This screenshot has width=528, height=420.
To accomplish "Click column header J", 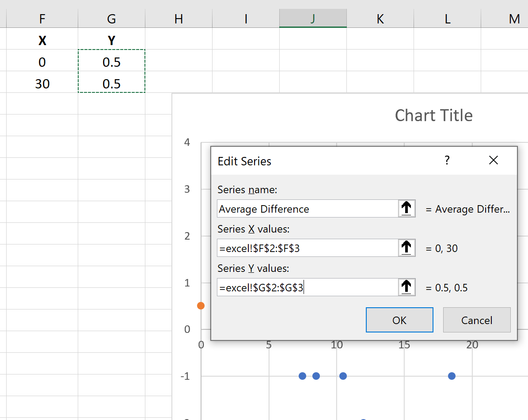I will [x=312, y=19].
